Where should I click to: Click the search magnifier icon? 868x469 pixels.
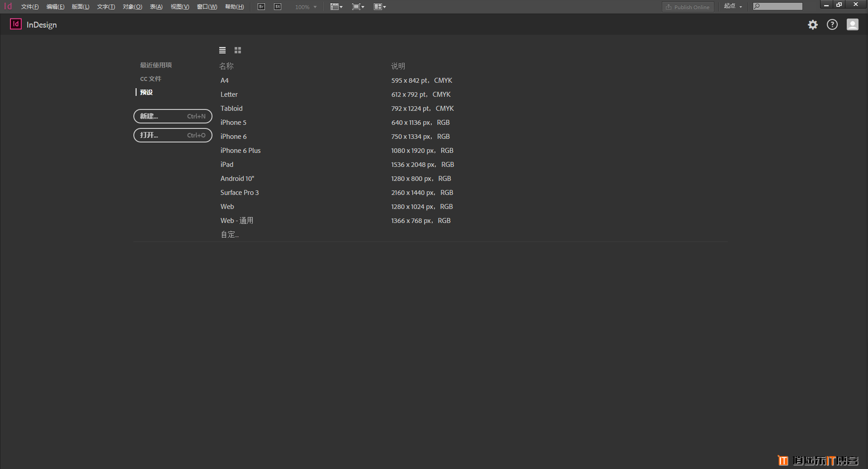point(757,6)
